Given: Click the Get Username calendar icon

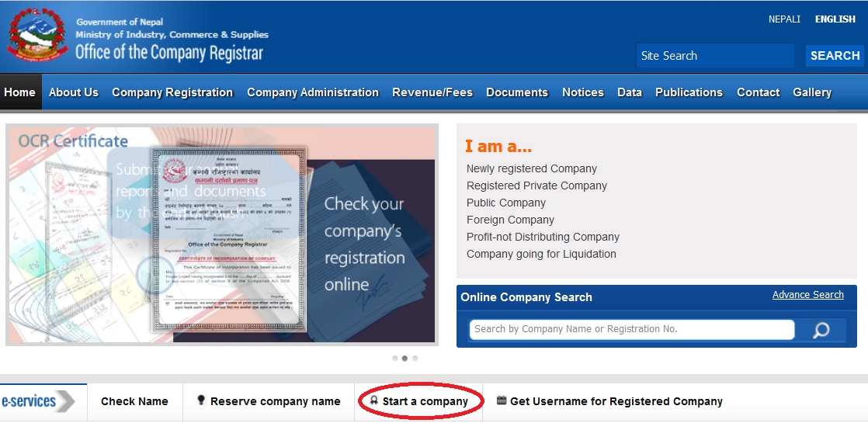Looking at the screenshot, I should pos(502,400).
